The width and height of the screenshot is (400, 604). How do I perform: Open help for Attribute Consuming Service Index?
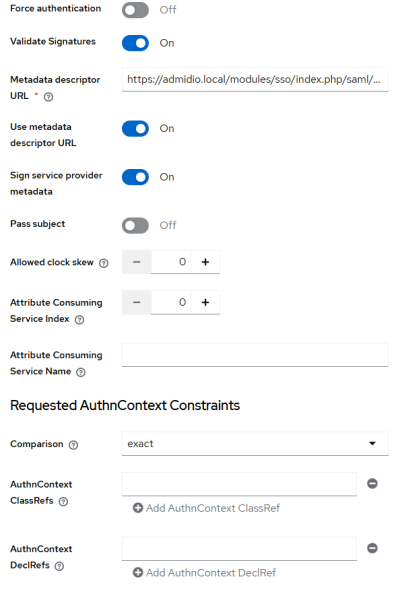coord(79,320)
